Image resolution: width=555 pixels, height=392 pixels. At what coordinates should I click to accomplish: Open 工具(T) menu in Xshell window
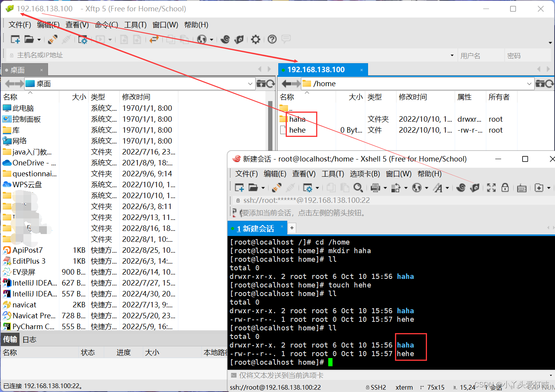pyautogui.click(x=333, y=174)
